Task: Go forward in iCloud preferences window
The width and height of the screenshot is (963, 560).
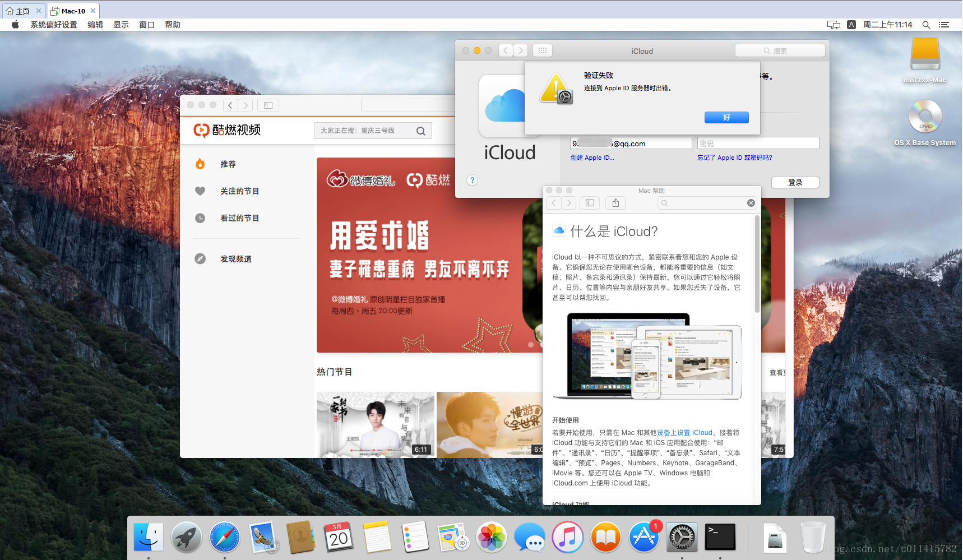Action: pos(521,50)
